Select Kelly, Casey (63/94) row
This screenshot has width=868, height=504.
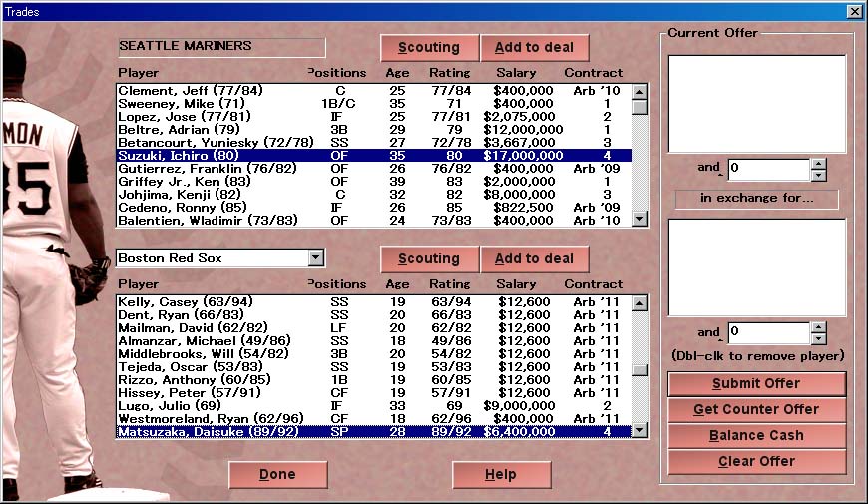(x=374, y=302)
